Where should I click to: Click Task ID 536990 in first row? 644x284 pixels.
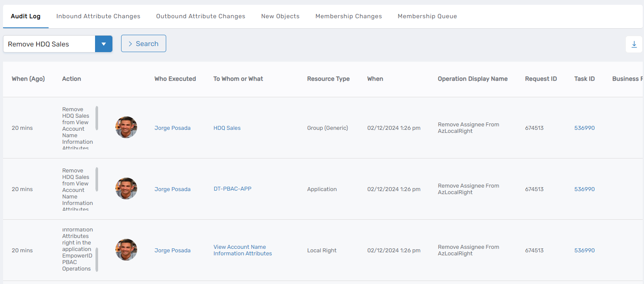click(x=584, y=128)
